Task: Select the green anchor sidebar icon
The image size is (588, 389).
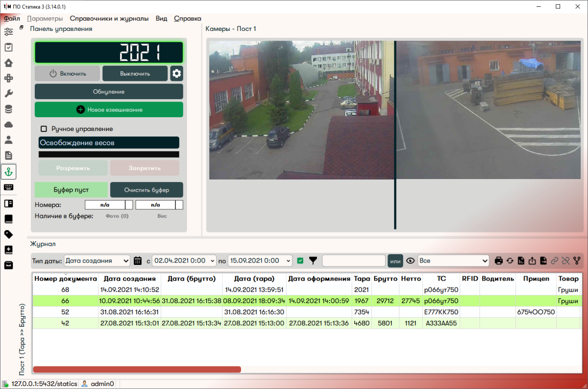Action: [8, 172]
